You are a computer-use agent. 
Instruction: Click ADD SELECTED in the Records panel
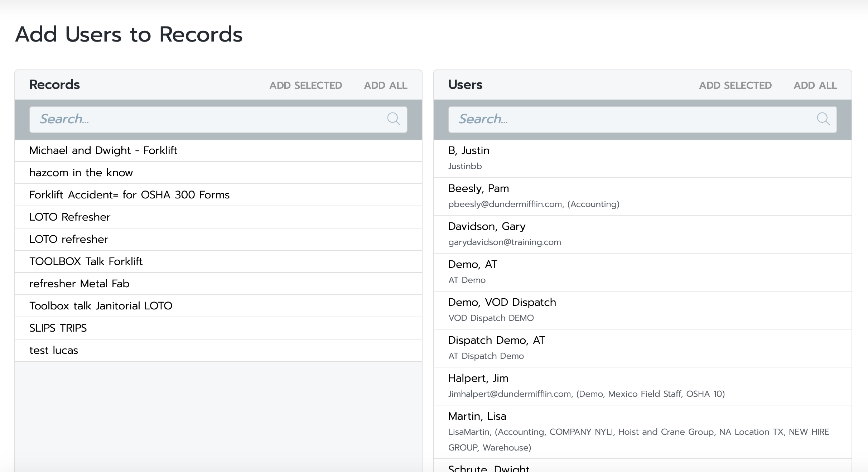pyautogui.click(x=306, y=85)
